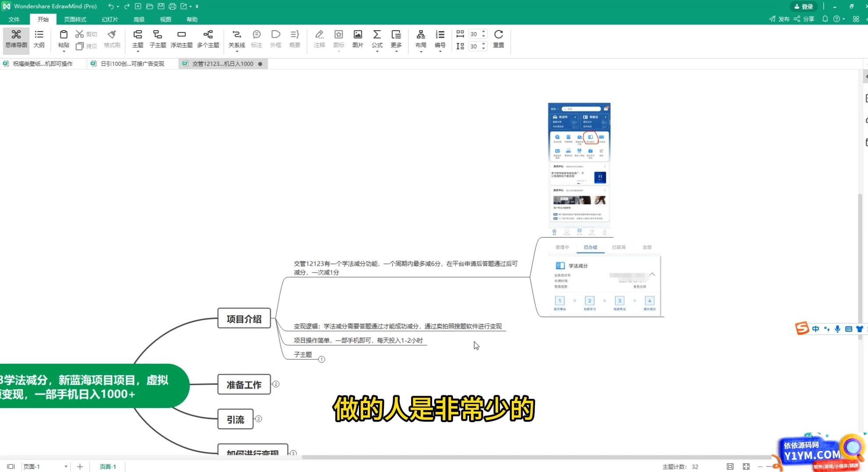Toggle Sogou input Chinese/English mode (中)
The height and width of the screenshot is (472, 868).
coord(815,329)
